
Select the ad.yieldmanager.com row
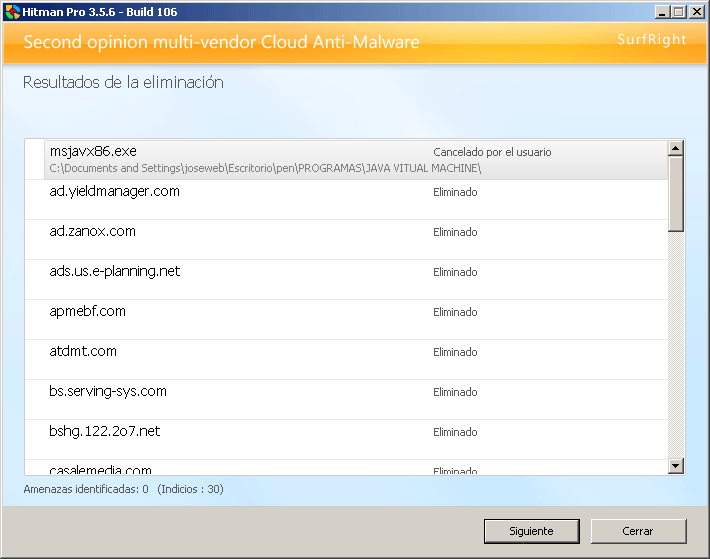pyautogui.click(x=346, y=200)
